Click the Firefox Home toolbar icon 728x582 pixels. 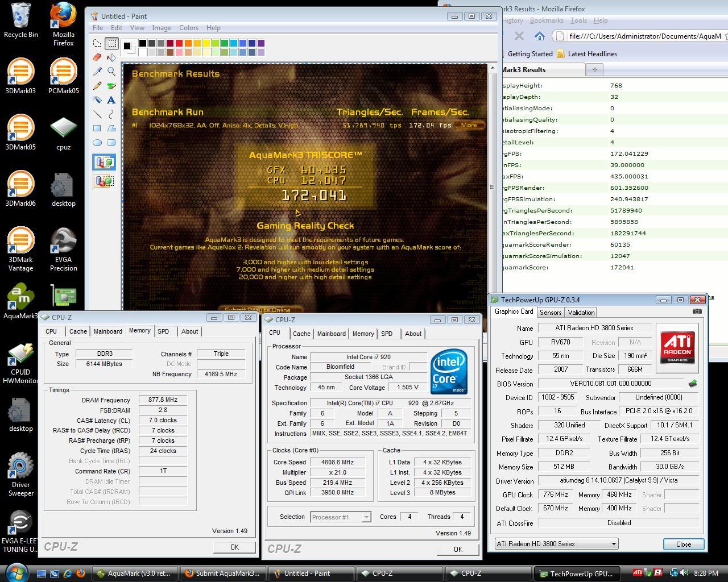[540, 36]
